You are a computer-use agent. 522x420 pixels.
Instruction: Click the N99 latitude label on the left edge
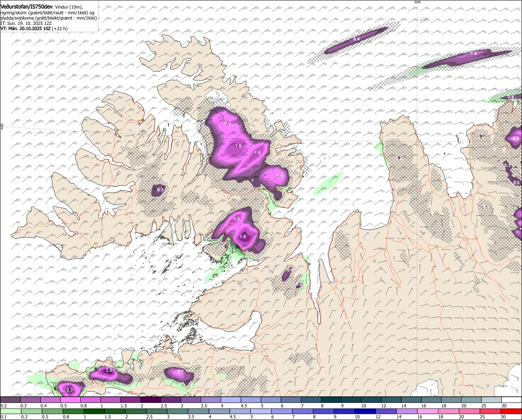point(2,127)
